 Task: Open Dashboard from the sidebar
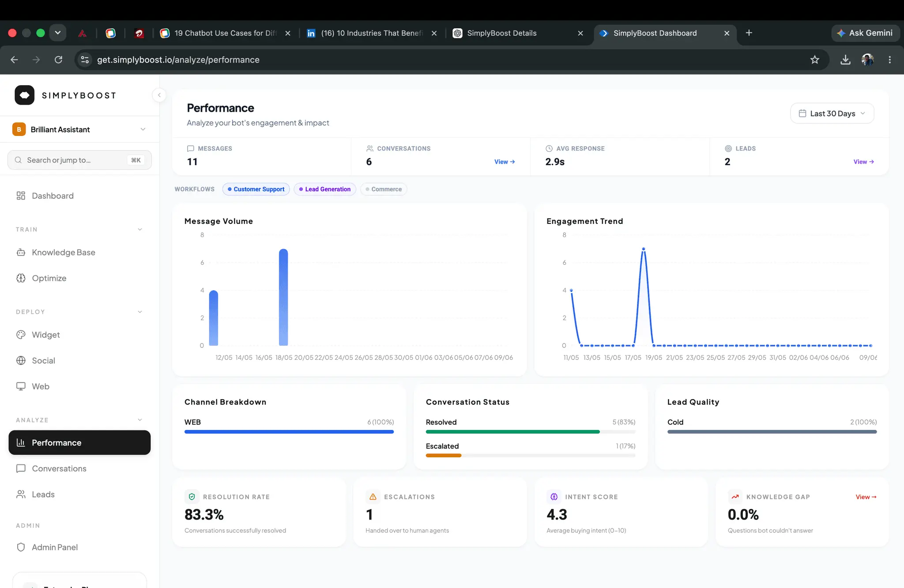pos(79,196)
